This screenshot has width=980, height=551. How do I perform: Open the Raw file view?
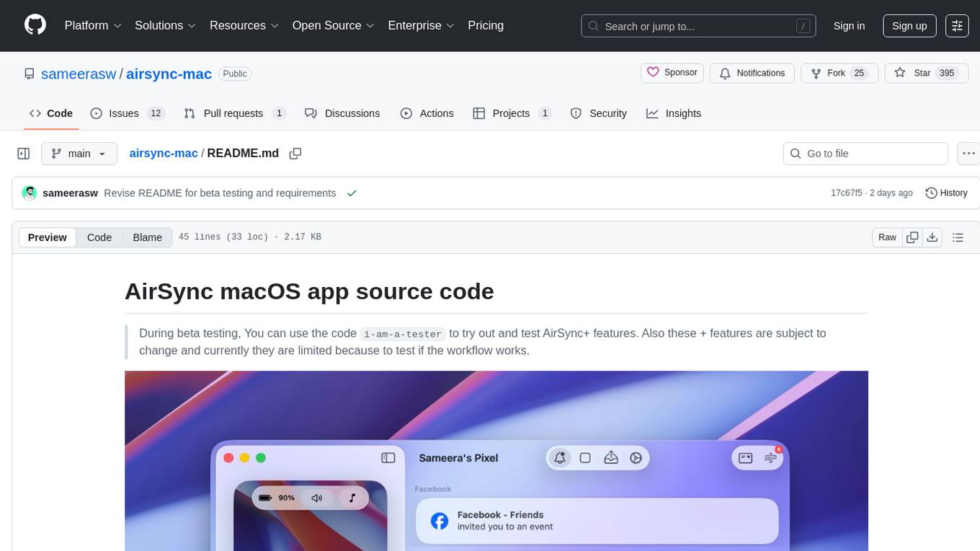pos(887,237)
